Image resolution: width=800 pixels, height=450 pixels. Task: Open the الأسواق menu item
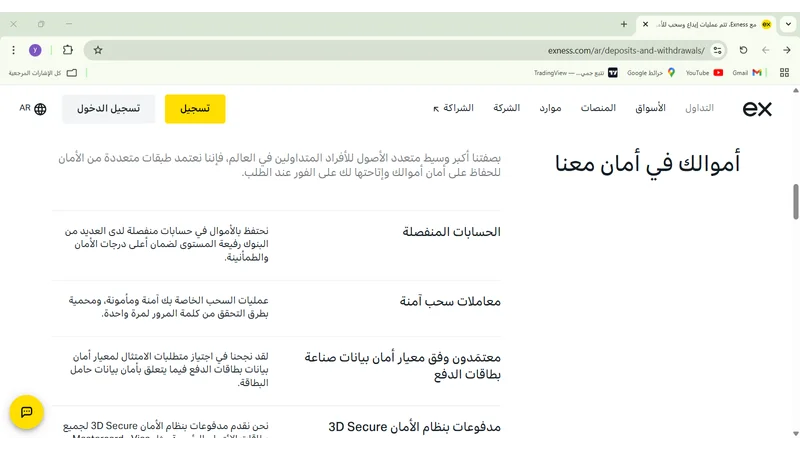[x=650, y=108]
